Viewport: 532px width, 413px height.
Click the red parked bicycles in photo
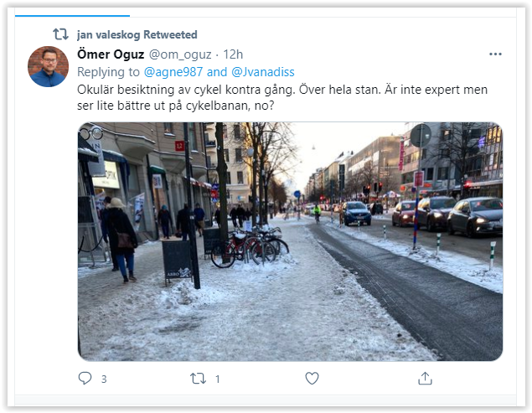(x=250, y=247)
